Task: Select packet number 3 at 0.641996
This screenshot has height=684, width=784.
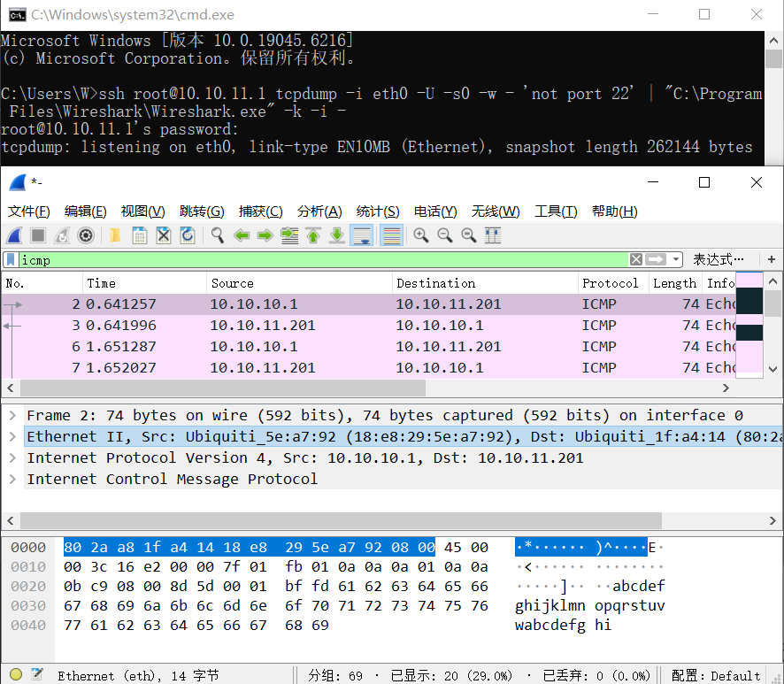Action: coord(368,325)
